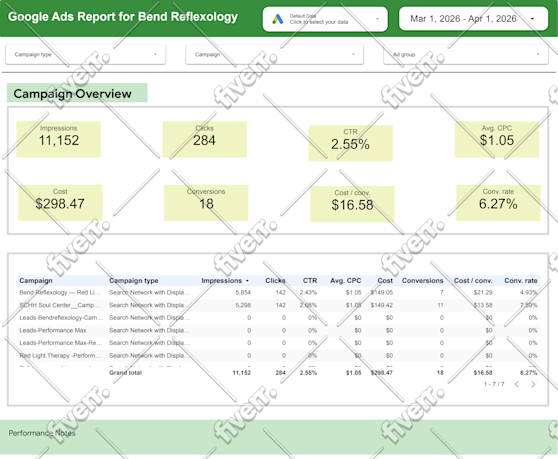
Task: Click the Impressions 11,152 scorecard
Action: 59,139
